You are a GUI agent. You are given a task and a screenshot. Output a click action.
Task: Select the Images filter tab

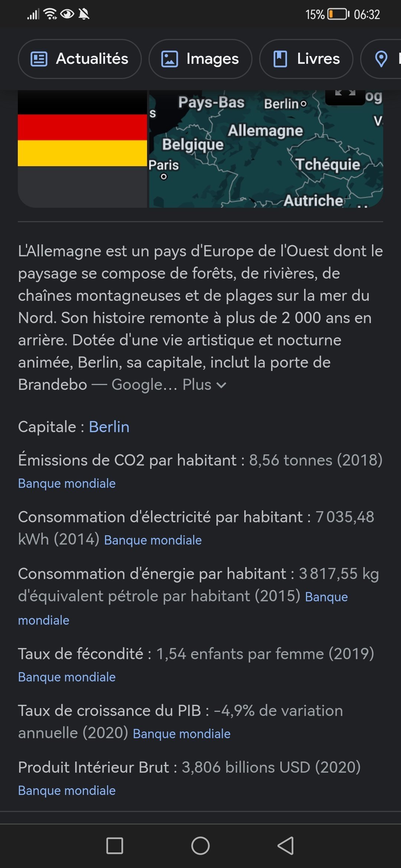click(x=200, y=59)
